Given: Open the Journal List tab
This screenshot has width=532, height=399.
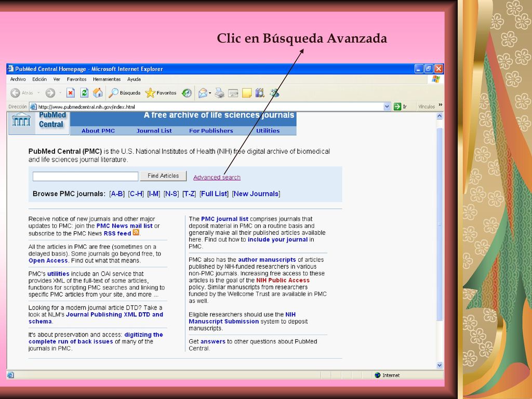Looking at the screenshot, I should coord(154,130).
